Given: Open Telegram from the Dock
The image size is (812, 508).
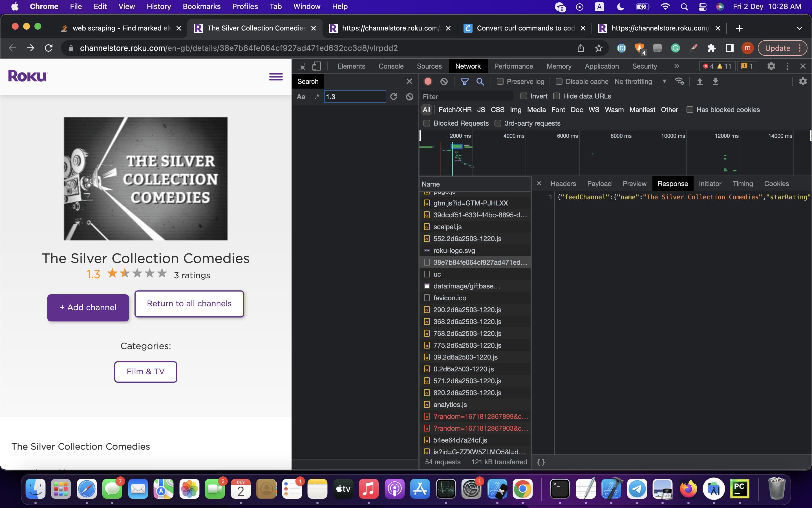Looking at the screenshot, I should 637,489.
